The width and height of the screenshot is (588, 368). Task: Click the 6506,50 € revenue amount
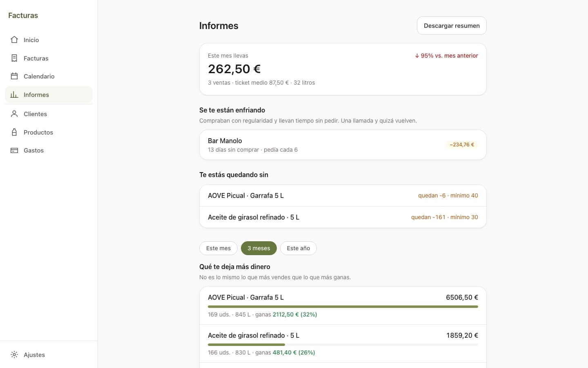462,297
